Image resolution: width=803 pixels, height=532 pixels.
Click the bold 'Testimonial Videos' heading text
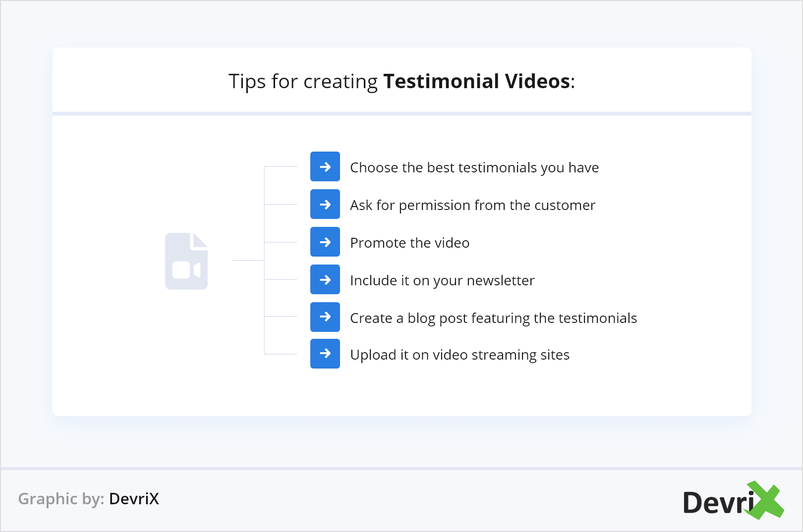[x=477, y=81]
